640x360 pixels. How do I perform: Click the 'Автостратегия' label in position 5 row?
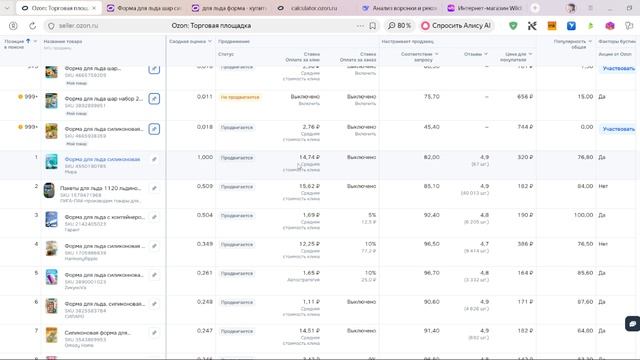(303, 280)
